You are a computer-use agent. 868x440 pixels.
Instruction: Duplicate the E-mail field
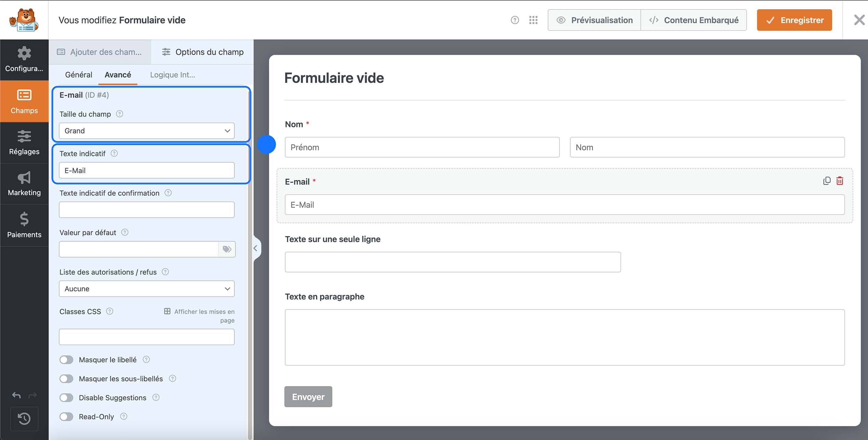827,181
